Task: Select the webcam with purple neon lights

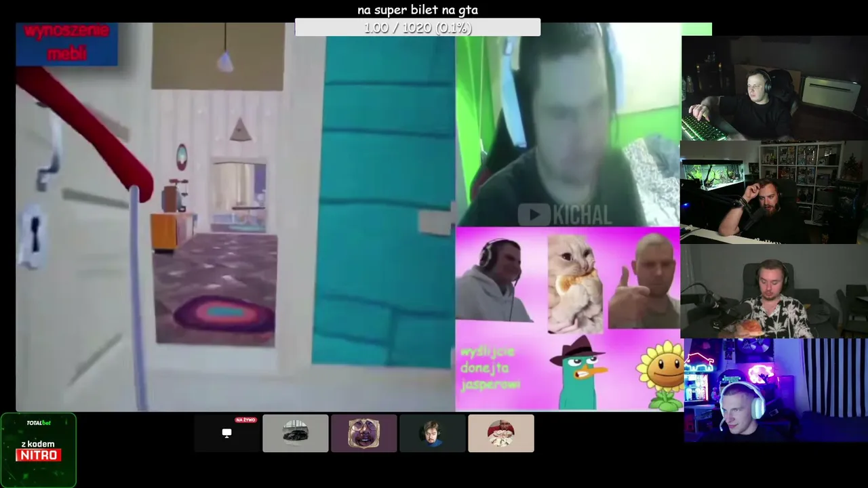Action: (776, 390)
